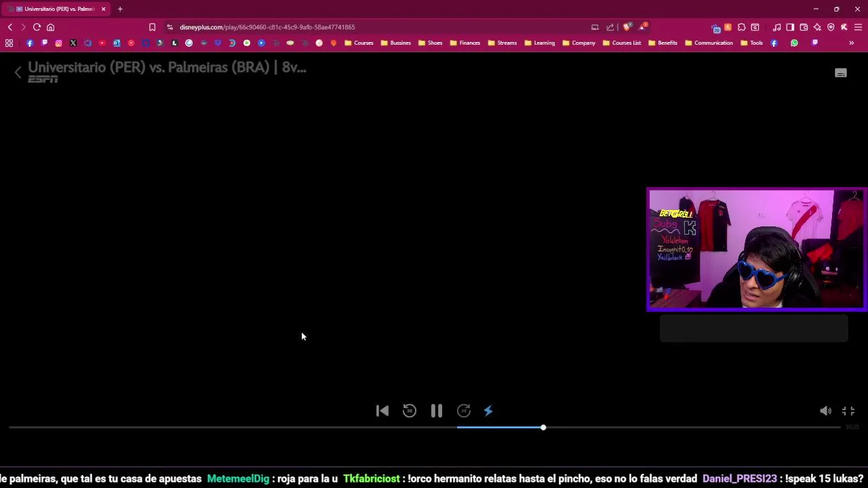Click the streamer webcam overlay thumbnail
This screenshot has height=488, width=868.
[x=756, y=249]
